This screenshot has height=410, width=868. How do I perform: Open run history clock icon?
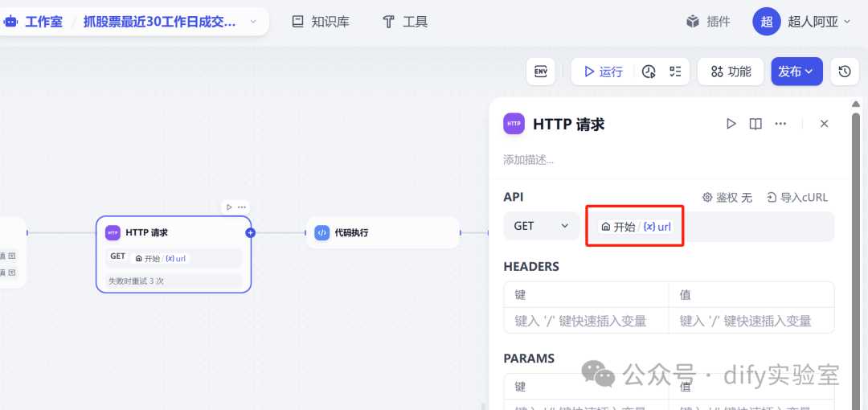(x=649, y=72)
